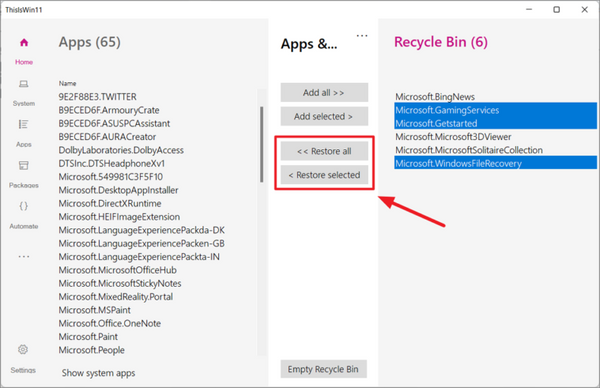Select B9ECED6F.ASUSPCAssistant app
600x388 pixels.
point(114,124)
